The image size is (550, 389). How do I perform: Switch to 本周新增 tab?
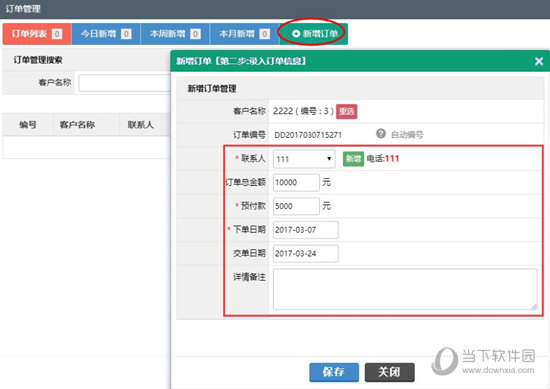[175, 34]
